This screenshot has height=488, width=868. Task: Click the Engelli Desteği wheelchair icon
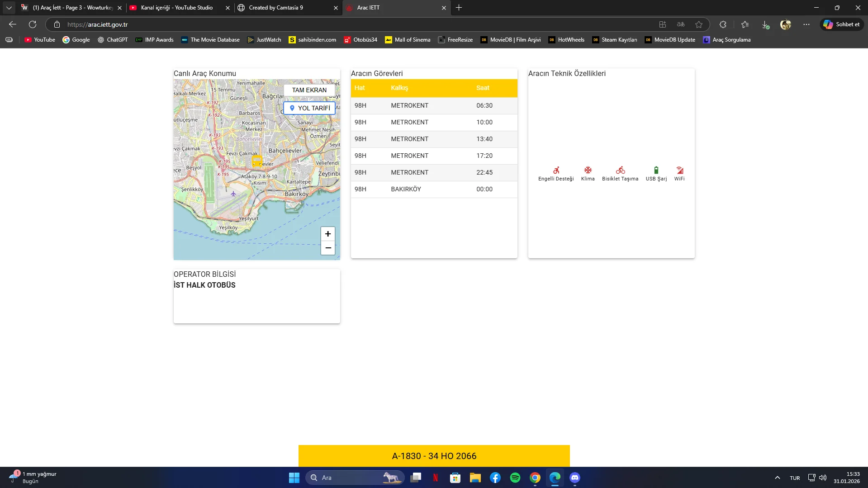click(x=556, y=170)
